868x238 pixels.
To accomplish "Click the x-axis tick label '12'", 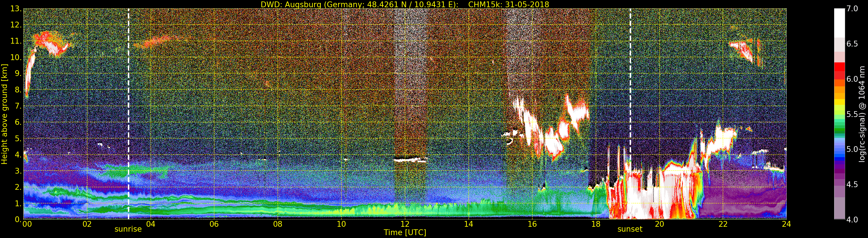I will tap(405, 224).
